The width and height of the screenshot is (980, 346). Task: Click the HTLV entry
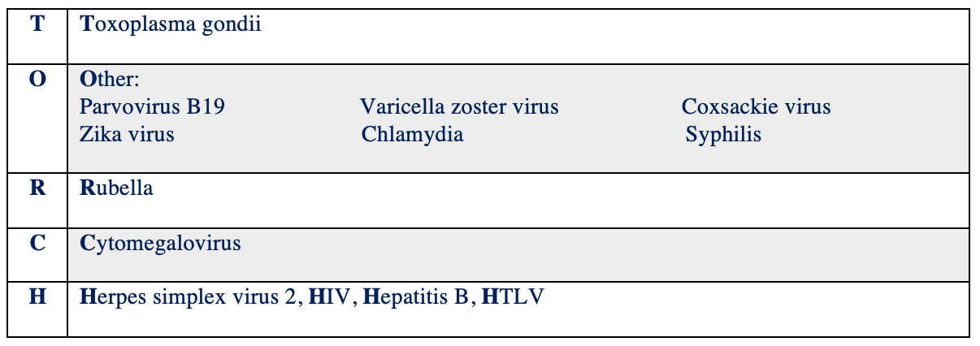point(513,297)
